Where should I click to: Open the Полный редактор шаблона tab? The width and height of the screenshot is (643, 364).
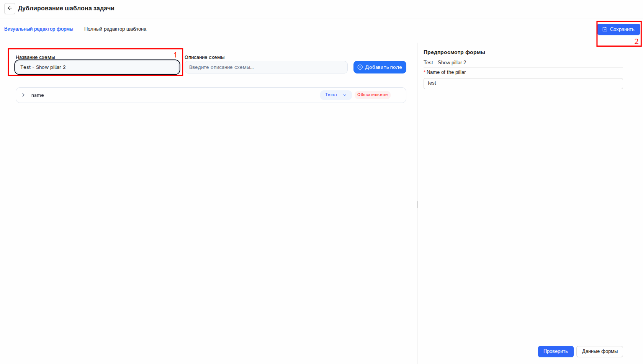(115, 29)
